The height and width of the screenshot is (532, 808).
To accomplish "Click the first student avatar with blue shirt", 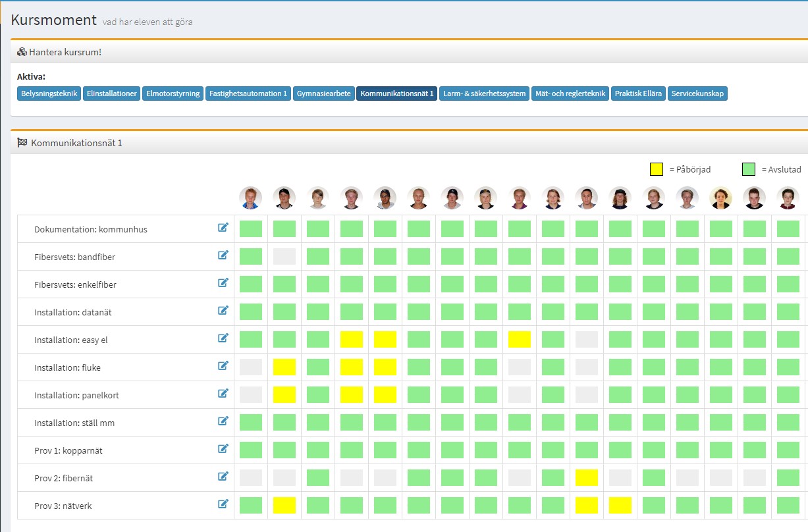I will point(251,198).
